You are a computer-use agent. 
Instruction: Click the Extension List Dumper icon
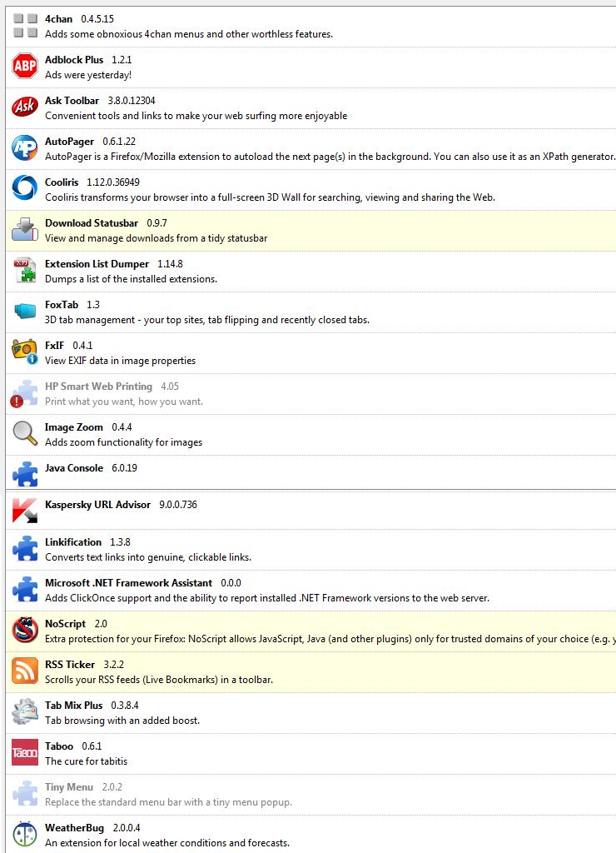click(x=25, y=270)
